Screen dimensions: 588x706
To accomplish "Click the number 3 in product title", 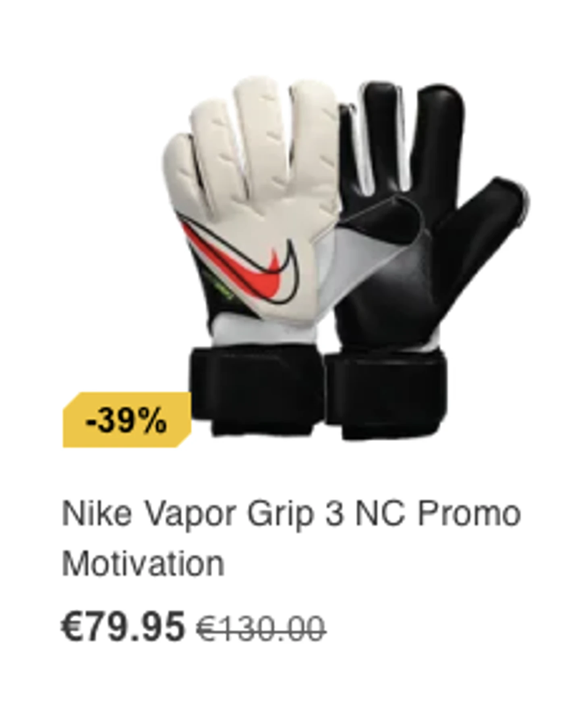I will pyautogui.click(x=334, y=513).
